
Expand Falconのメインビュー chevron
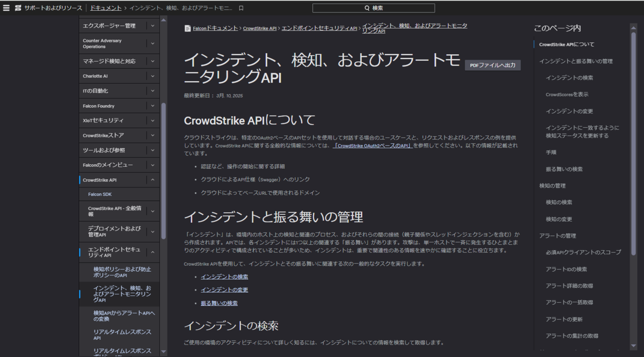click(152, 165)
